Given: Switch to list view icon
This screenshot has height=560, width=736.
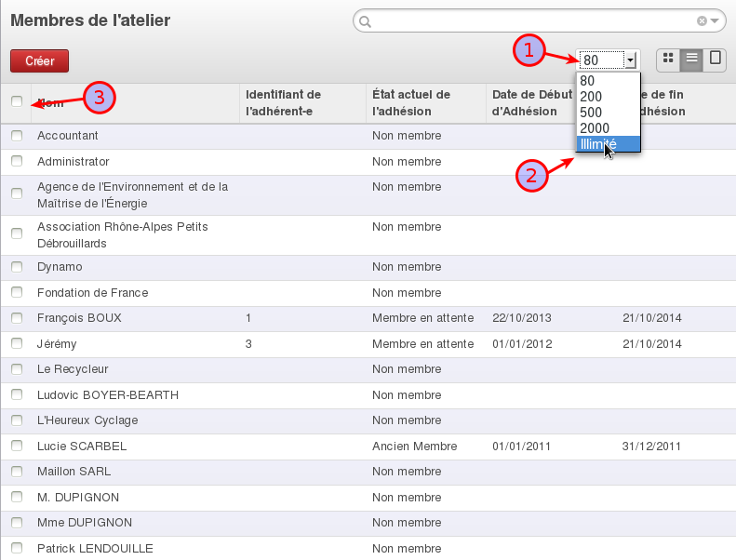Looking at the screenshot, I should [691, 60].
